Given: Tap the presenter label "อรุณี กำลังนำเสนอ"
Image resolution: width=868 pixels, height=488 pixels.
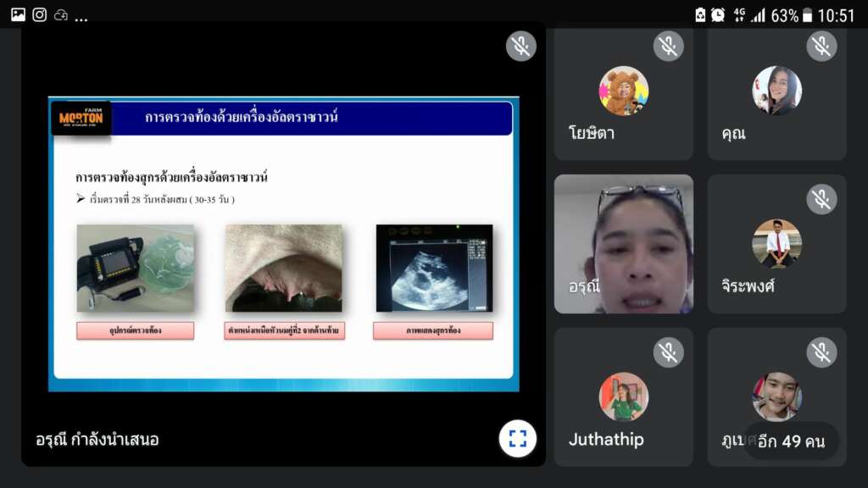Looking at the screenshot, I should click(97, 440).
